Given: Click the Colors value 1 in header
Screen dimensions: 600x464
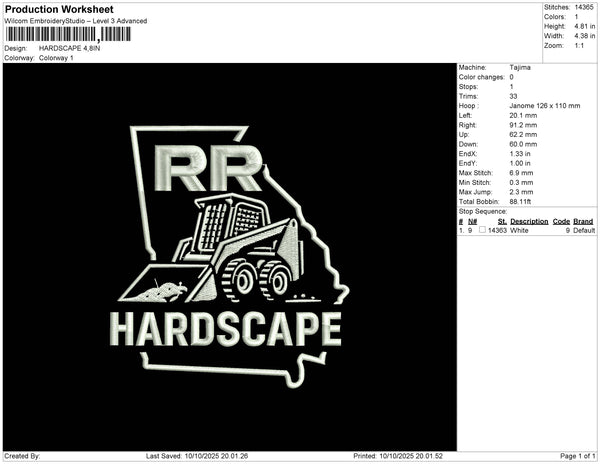Looking at the screenshot, I should click(576, 17).
